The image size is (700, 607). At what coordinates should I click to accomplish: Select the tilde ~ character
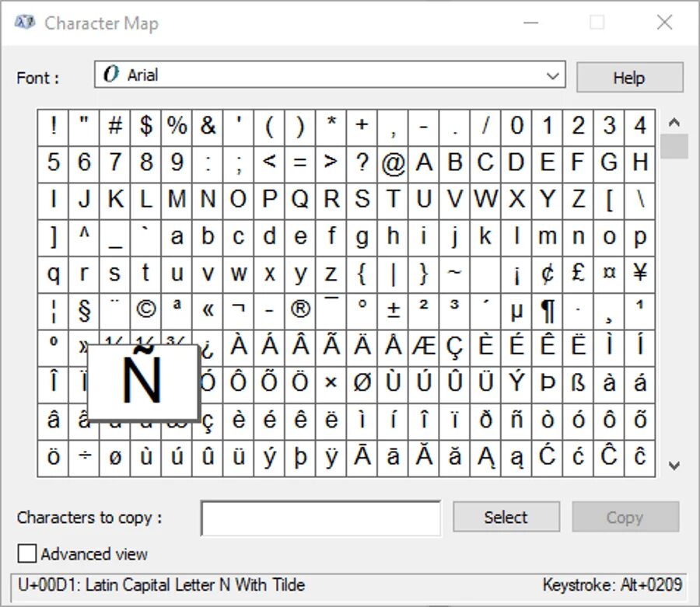tap(454, 273)
